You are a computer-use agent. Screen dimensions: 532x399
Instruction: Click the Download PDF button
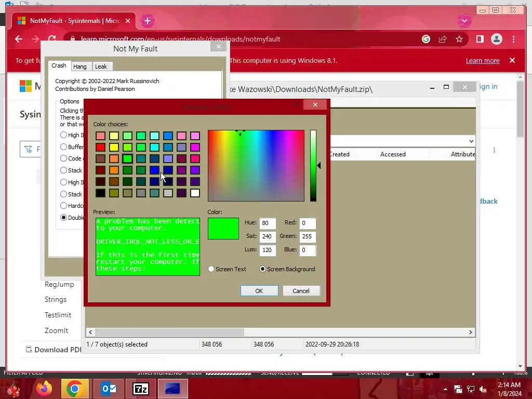(54, 350)
